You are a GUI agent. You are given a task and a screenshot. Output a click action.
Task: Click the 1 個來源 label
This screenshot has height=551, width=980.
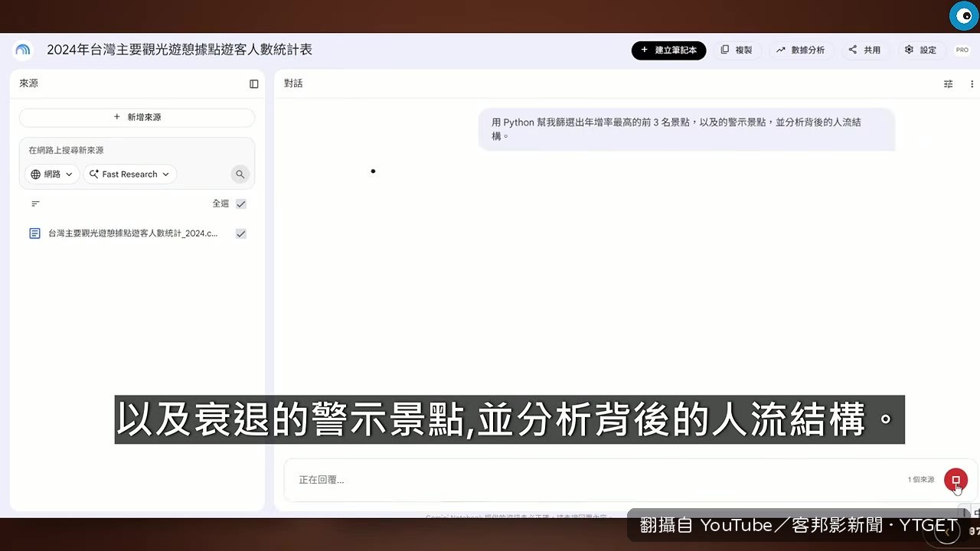pyautogui.click(x=921, y=480)
